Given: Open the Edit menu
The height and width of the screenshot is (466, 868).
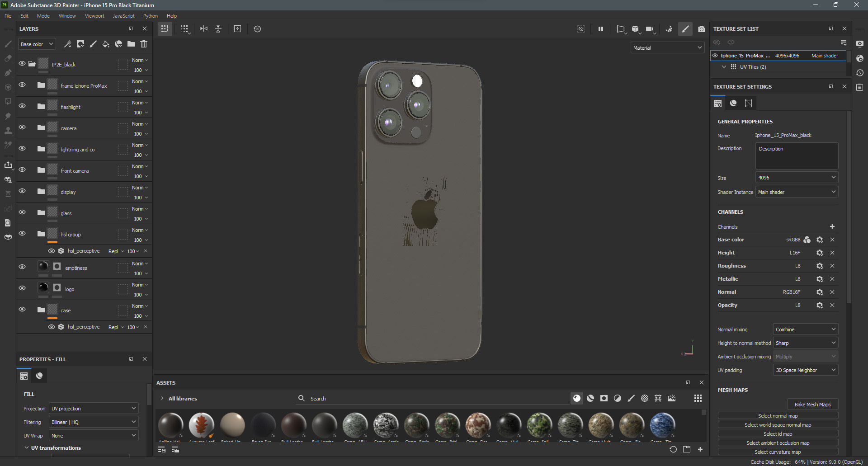Looking at the screenshot, I should click(24, 16).
